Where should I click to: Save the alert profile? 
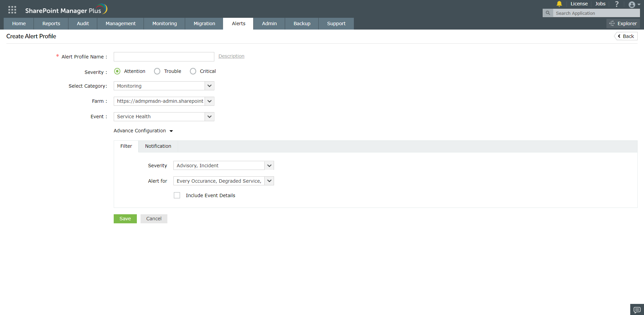[x=125, y=219]
